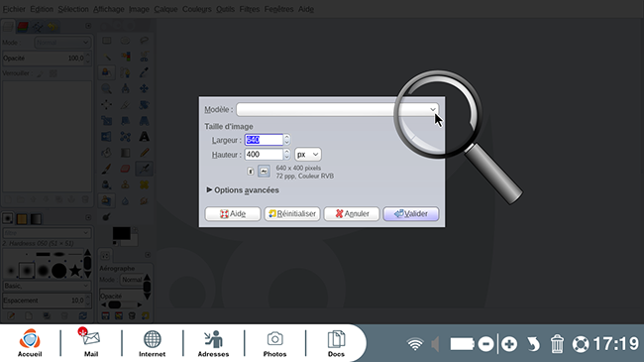Image resolution: width=644 pixels, height=362 pixels.
Task: Select the Color Picker eyedropper tool
Action: click(x=145, y=72)
